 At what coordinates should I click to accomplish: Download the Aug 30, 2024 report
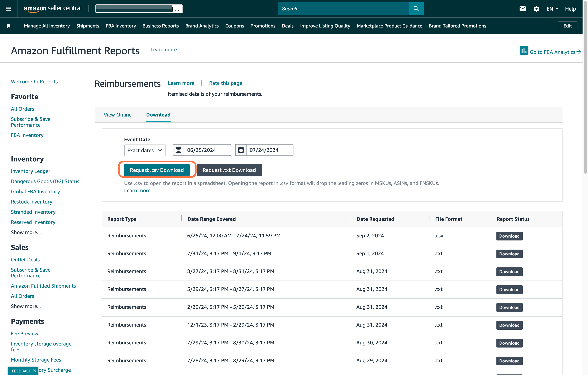pyautogui.click(x=509, y=343)
